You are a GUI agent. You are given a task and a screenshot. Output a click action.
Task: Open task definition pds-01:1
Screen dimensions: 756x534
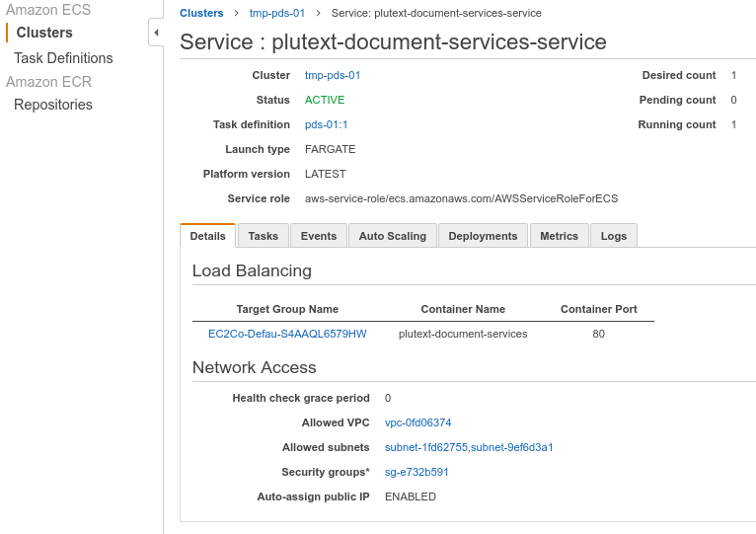pos(326,124)
